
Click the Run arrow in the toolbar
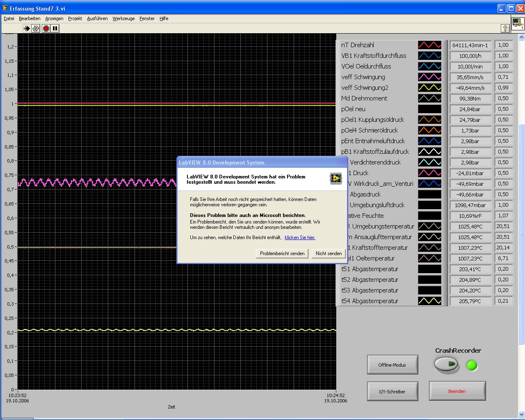coord(27,28)
